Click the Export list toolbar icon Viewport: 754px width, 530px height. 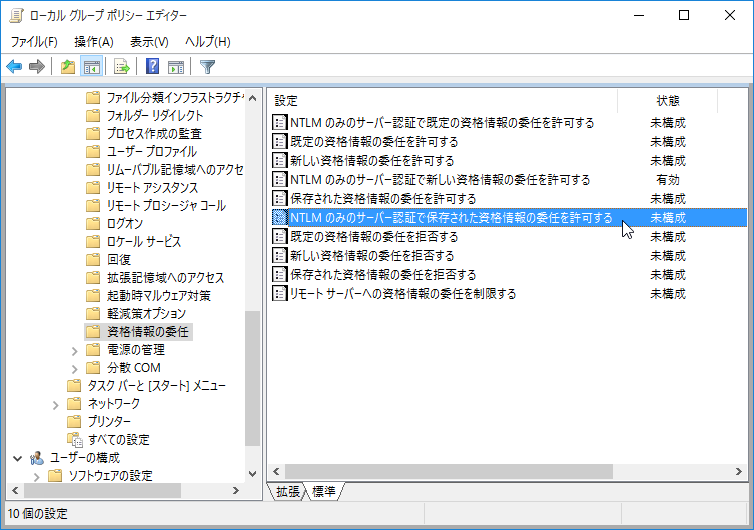(122, 66)
